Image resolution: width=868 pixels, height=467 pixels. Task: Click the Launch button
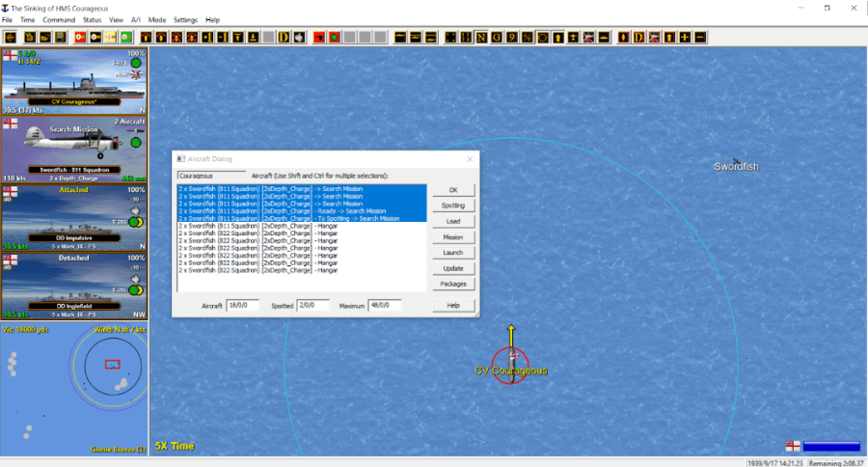click(x=453, y=253)
